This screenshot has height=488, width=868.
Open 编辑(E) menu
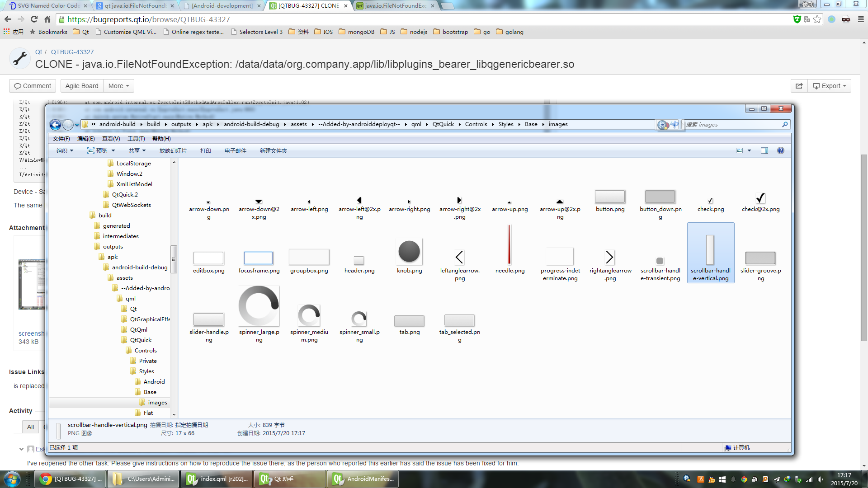[86, 139]
